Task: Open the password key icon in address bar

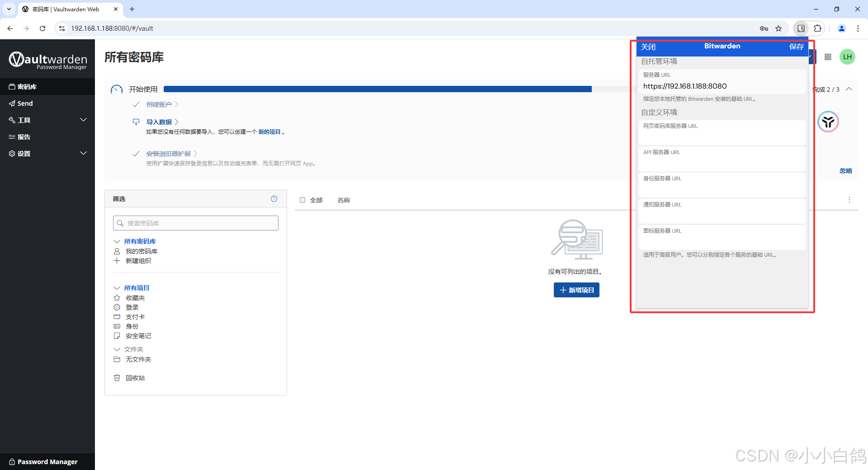Action: [764, 28]
